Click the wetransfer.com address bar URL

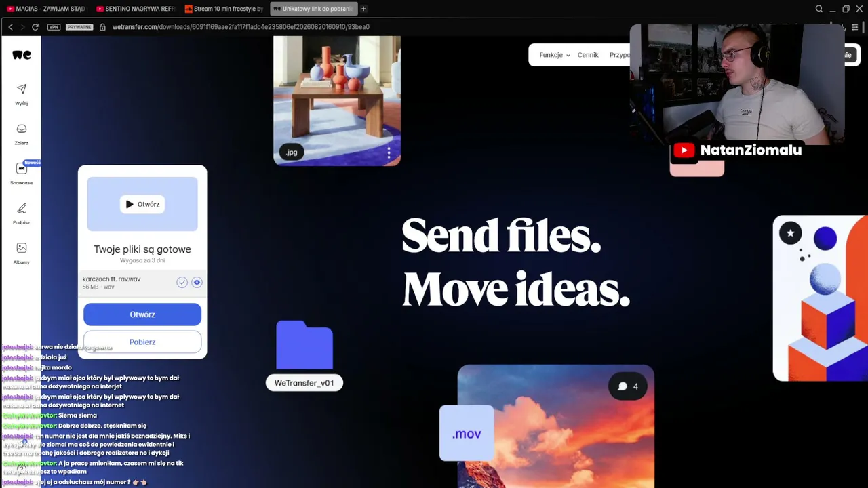point(241,27)
